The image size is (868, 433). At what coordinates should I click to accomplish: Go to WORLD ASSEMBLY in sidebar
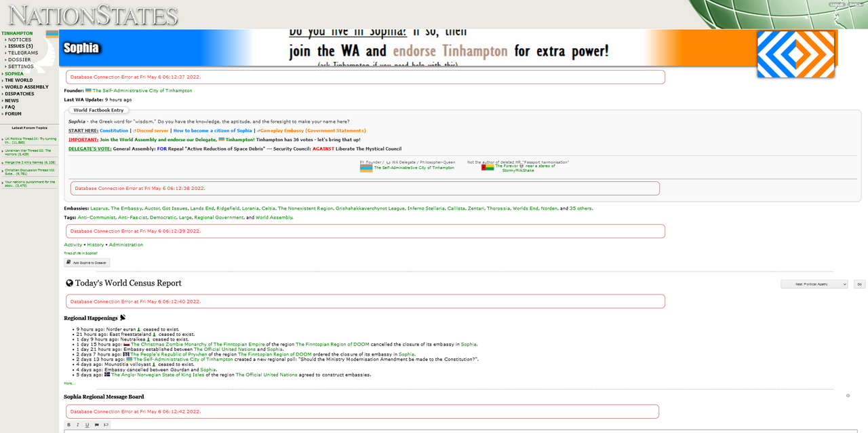26,87
